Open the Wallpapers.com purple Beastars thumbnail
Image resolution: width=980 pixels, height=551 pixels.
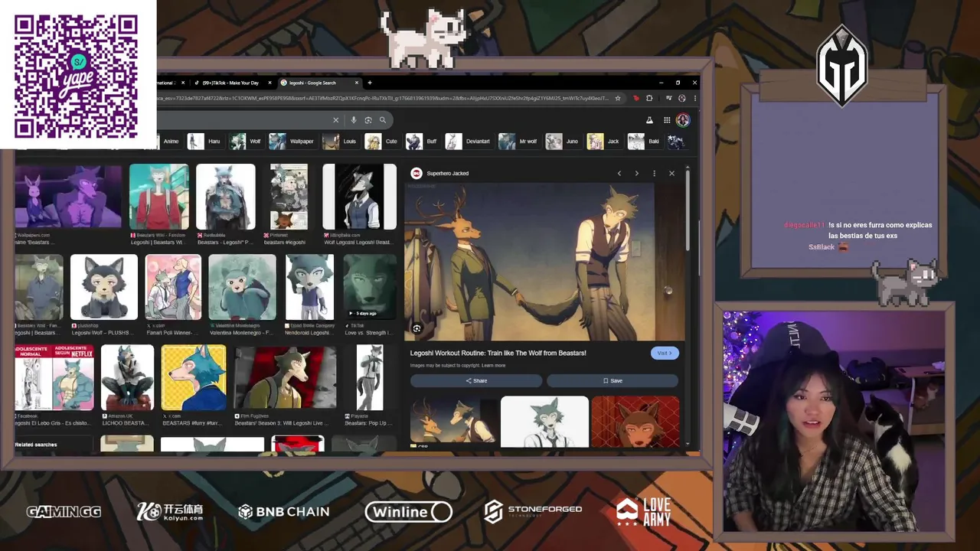(x=68, y=197)
